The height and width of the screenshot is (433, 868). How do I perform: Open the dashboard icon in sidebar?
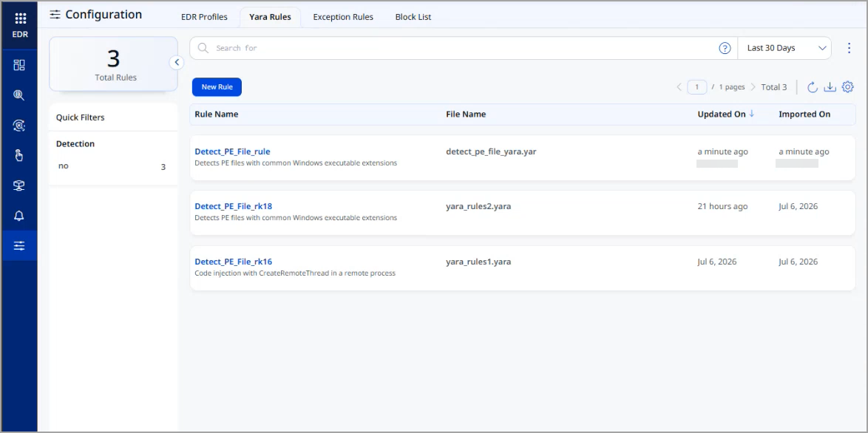click(x=18, y=65)
